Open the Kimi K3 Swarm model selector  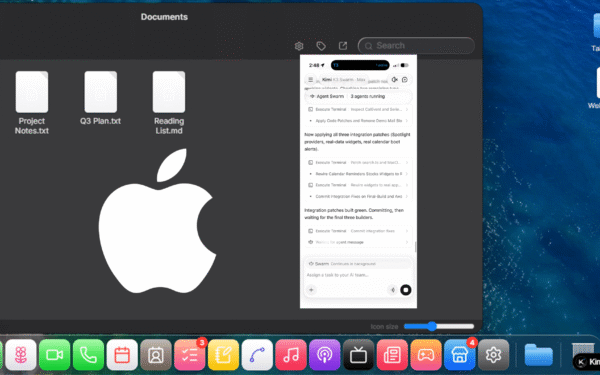point(343,80)
